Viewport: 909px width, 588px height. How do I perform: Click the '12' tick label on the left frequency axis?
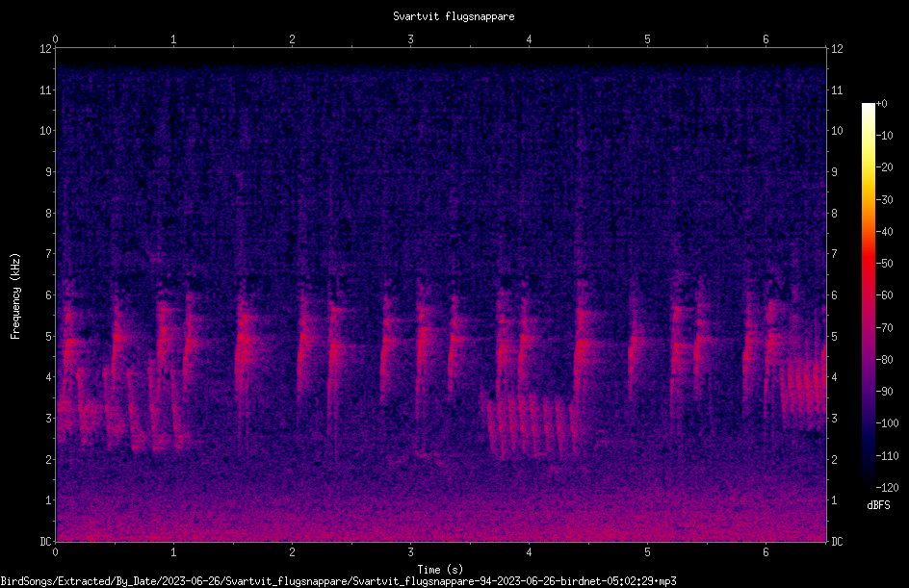click(x=46, y=49)
